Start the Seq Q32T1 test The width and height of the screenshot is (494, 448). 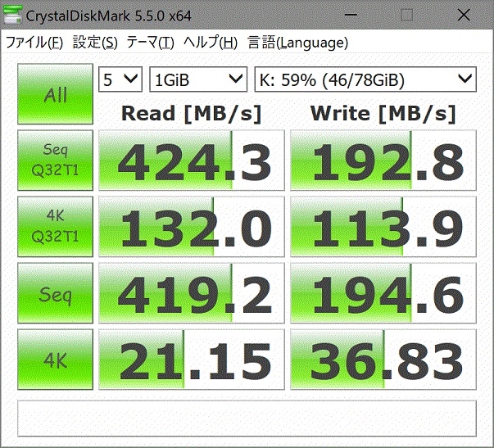pos(55,161)
